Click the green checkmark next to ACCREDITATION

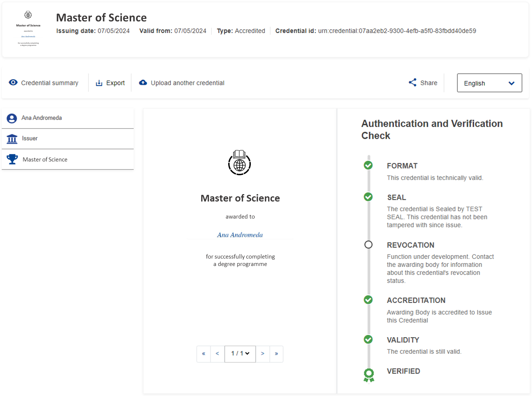pyautogui.click(x=368, y=300)
